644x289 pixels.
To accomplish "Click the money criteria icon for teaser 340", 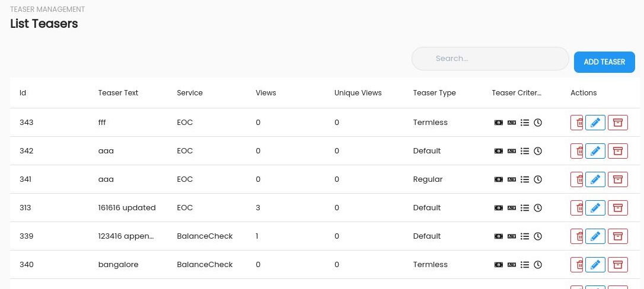I will 499,265.
